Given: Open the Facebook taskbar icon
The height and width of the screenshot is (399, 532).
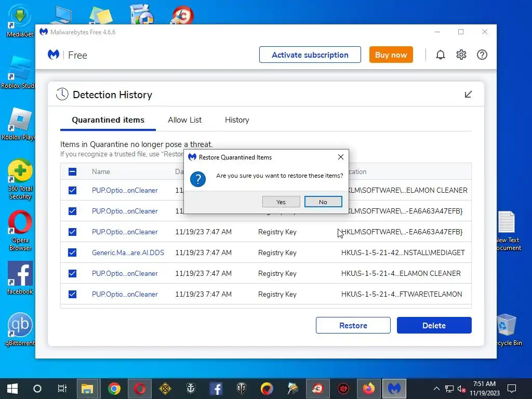Looking at the screenshot, I should (216, 389).
